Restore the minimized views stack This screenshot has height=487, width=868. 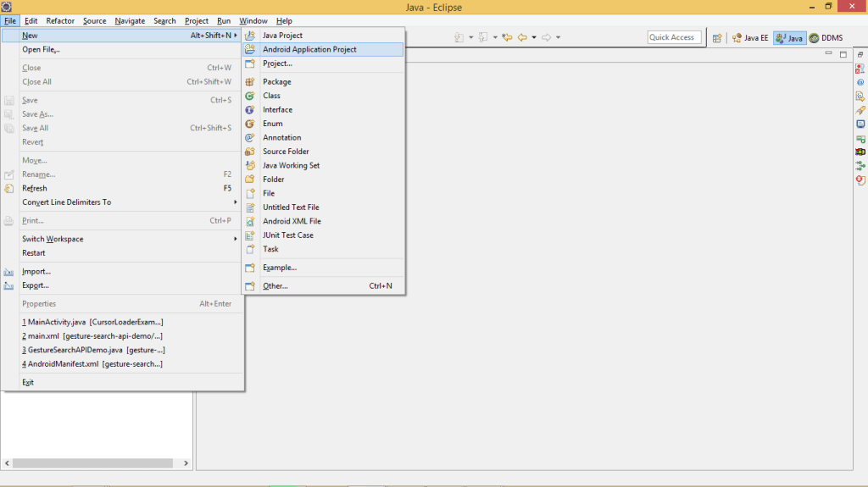click(x=860, y=54)
